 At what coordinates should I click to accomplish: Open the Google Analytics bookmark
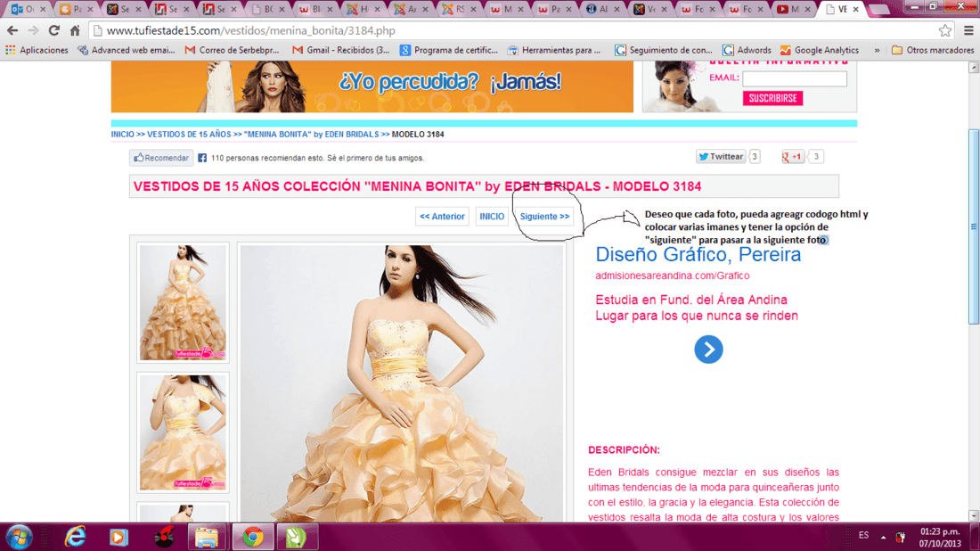(820, 50)
